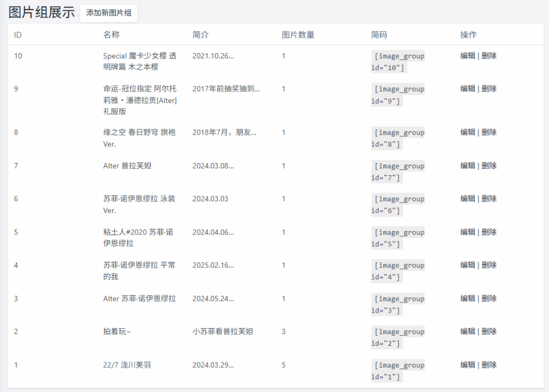Viewport: 549px width, 392px height.
Task: Select shortcode [image_group id="2"]
Action: (x=398, y=338)
